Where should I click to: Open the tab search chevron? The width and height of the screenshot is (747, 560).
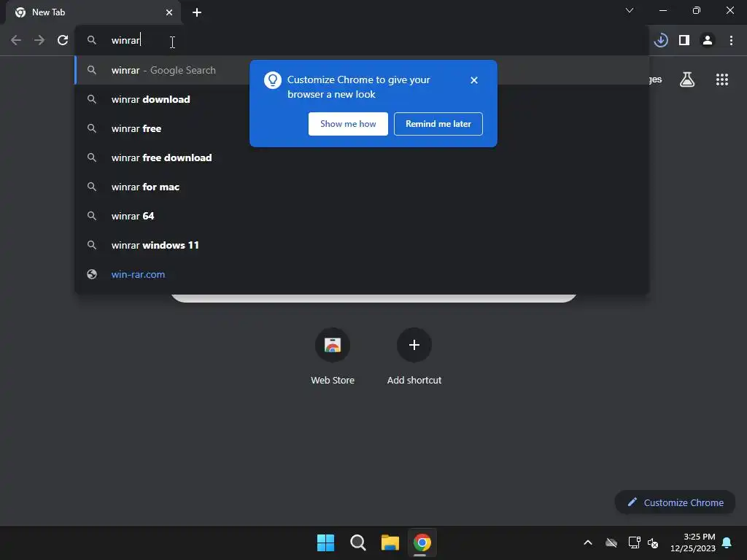(630, 10)
